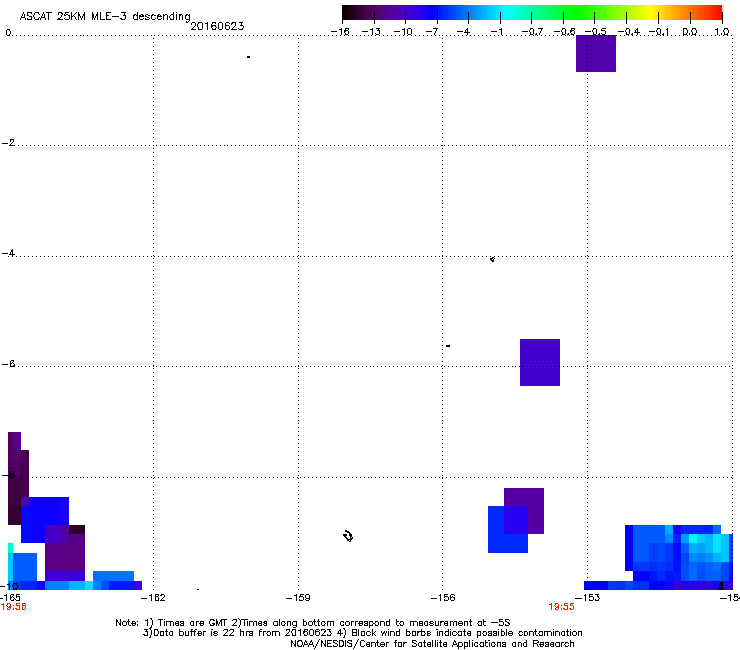Click the color scale label '1.0'
Image resolution: width=740 pixels, height=650 pixels.
pos(722,32)
